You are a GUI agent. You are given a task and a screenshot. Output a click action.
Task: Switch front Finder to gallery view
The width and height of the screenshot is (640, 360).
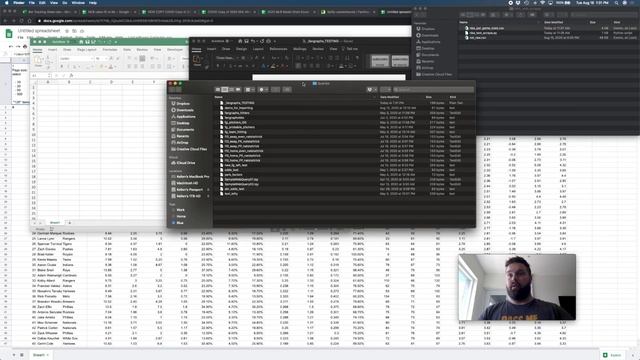pos(238,89)
